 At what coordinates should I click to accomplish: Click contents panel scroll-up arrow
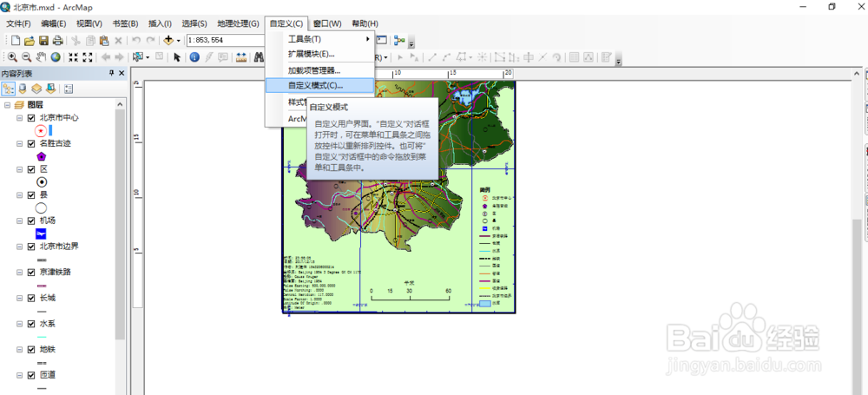(x=120, y=104)
